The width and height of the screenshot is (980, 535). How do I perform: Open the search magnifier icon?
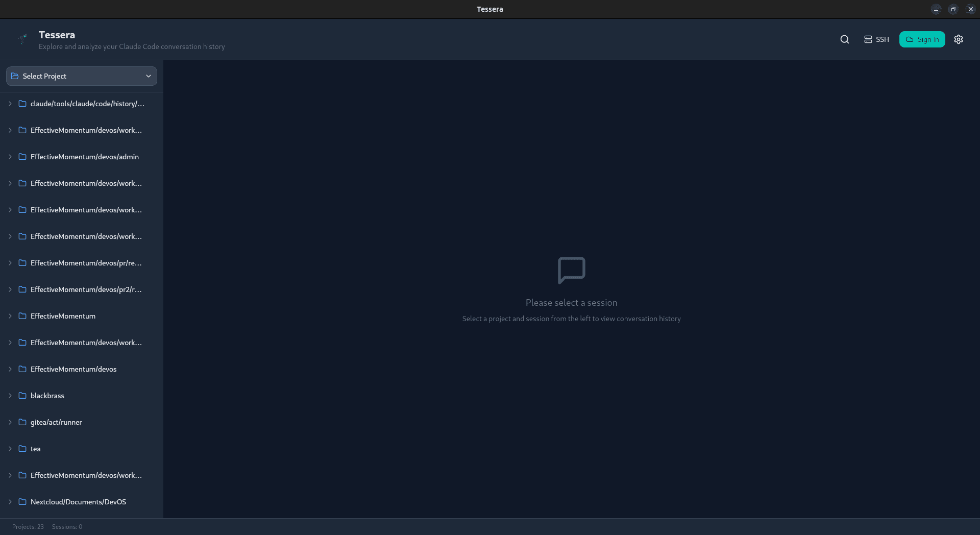click(845, 39)
